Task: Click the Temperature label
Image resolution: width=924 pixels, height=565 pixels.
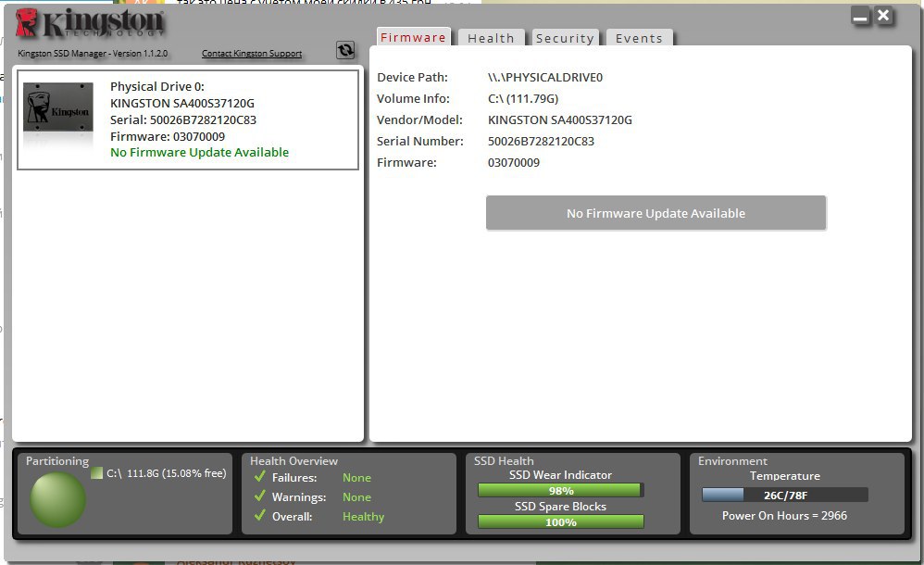Action: [784, 475]
